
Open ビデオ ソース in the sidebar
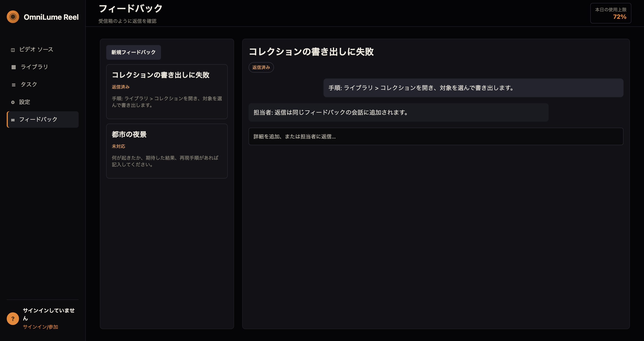[x=43, y=50]
